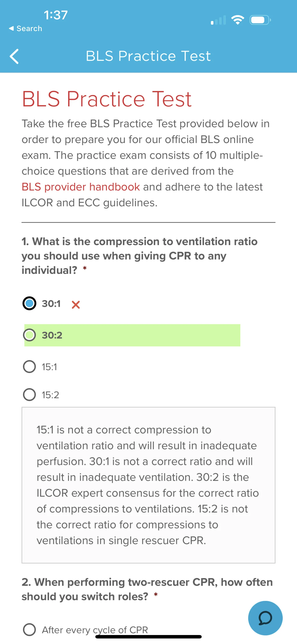The height and width of the screenshot is (644, 297).
Task: Tap the battery status icon
Action: click(x=260, y=20)
